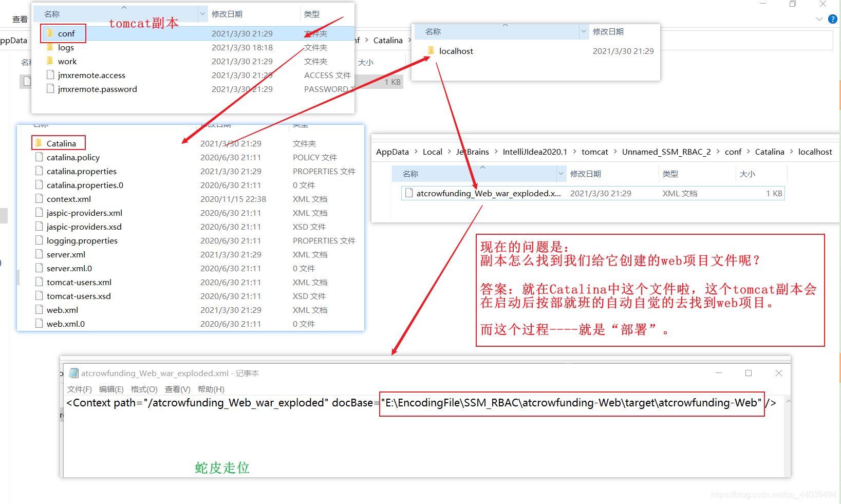Screen dimensions: 841x504
Task: Go to IntelliJIdea2020.1 in breadcrumb
Action: pyautogui.click(x=535, y=152)
